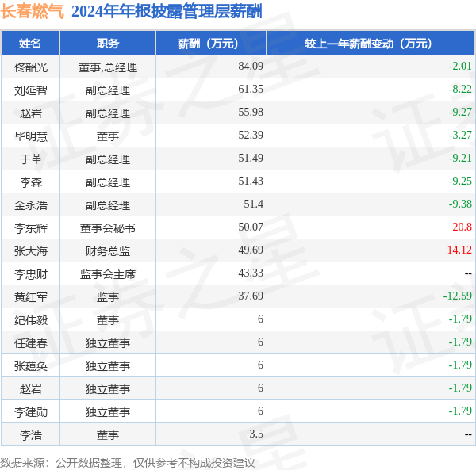The width and height of the screenshot is (476, 470).
Task: Click the 监事会主席 job title cell
Action: pos(108,274)
